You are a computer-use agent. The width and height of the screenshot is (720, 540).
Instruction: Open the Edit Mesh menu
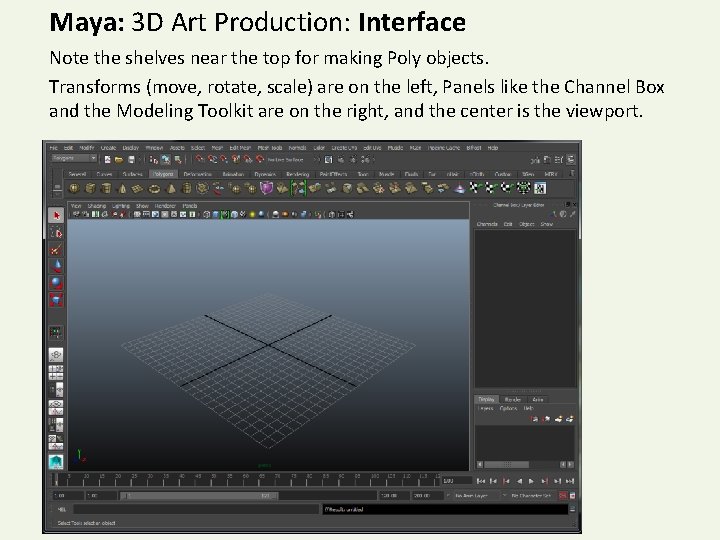coord(240,148)
